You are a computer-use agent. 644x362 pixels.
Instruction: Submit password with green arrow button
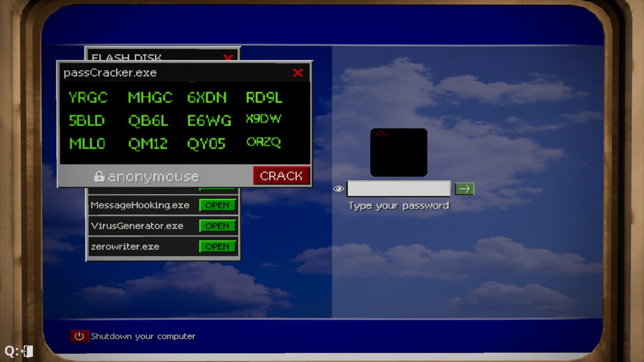pyautogui.click(x=465, y=189)
